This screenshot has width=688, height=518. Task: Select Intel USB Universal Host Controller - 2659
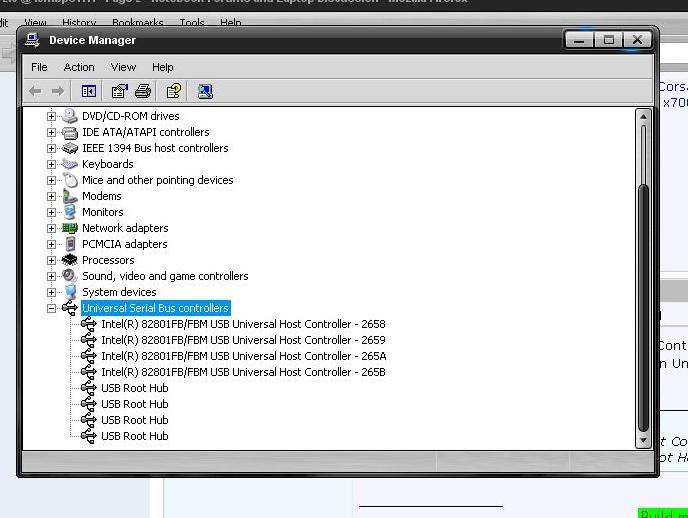[x=243, y=340]
